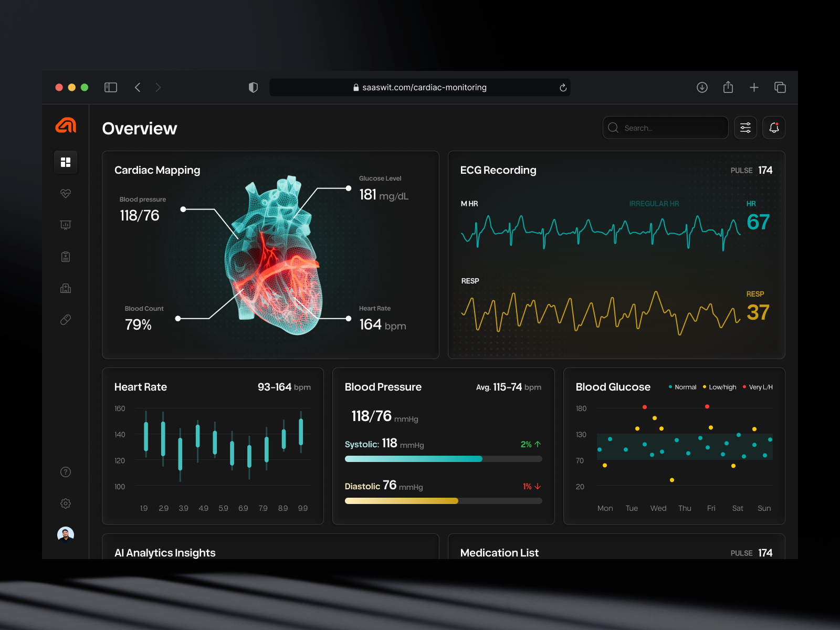The height and width of the screenshot is (630, 840).
Task: Click the Overview page heading
Action: pos(140,129)
